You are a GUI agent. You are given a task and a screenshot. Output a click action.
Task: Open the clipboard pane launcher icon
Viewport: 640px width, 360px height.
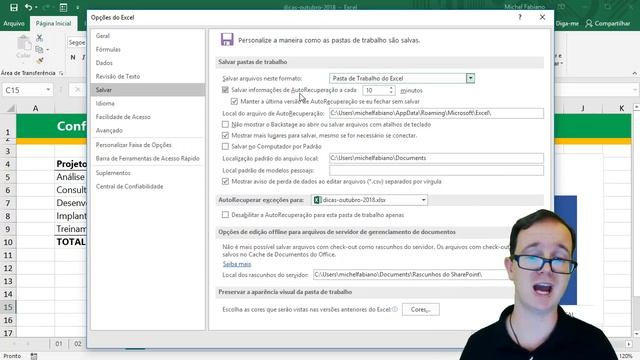61,73
